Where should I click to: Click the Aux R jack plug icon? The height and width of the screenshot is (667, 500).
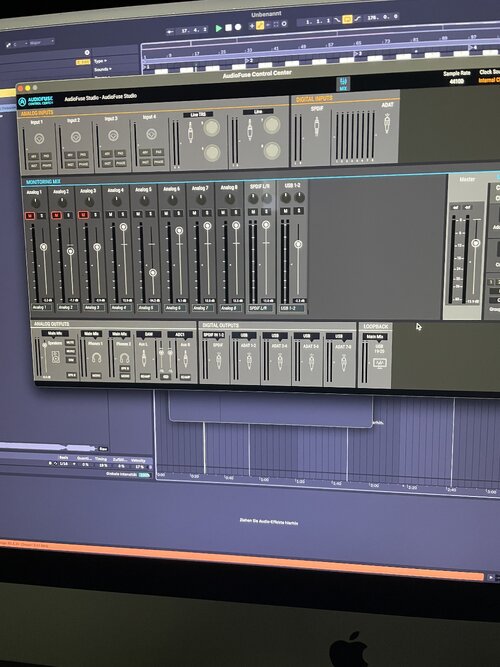click(x=186, y=359)
